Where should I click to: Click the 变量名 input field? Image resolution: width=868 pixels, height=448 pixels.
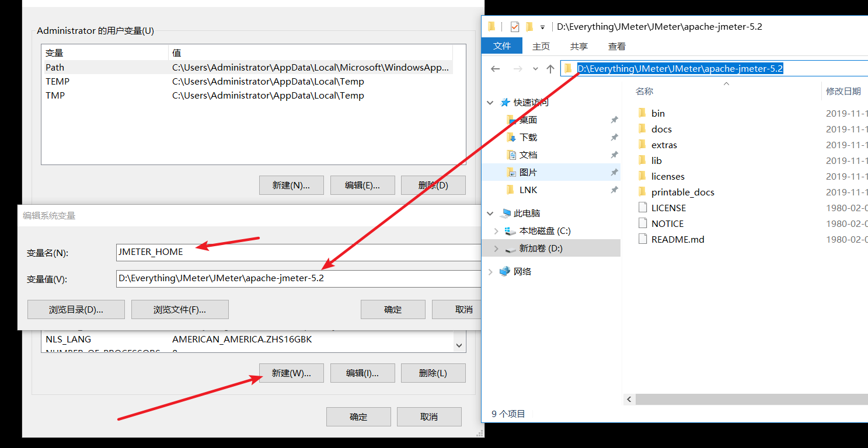(299, 253)
